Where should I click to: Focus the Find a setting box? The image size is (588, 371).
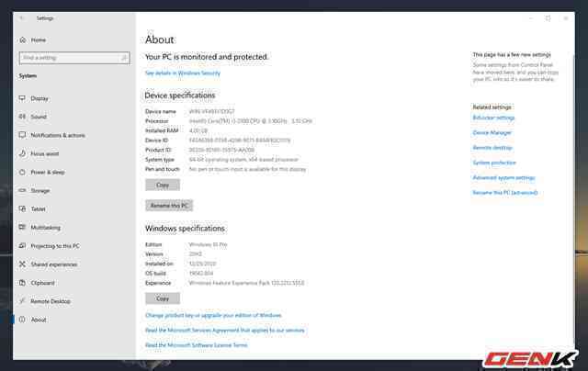(74, 58)
